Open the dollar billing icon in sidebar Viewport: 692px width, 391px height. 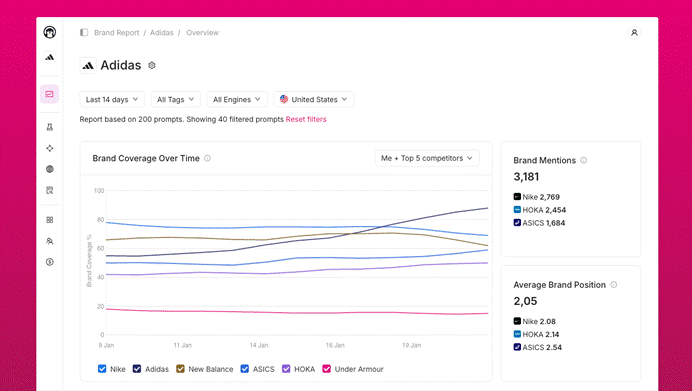coord(50,262)
